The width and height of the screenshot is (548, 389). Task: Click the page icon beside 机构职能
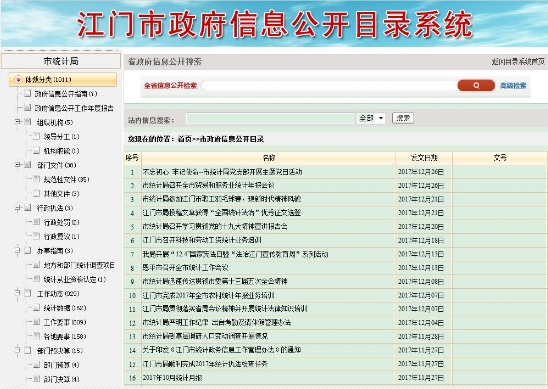36,151
